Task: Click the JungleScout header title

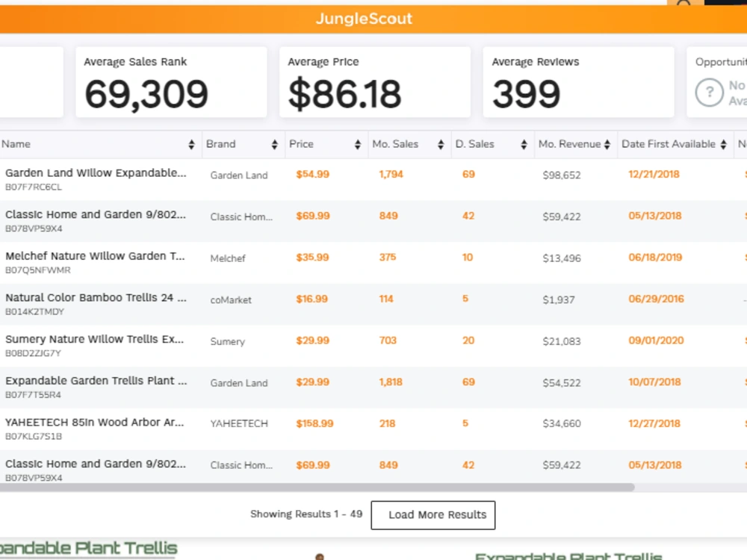Action: click(364, 19)
